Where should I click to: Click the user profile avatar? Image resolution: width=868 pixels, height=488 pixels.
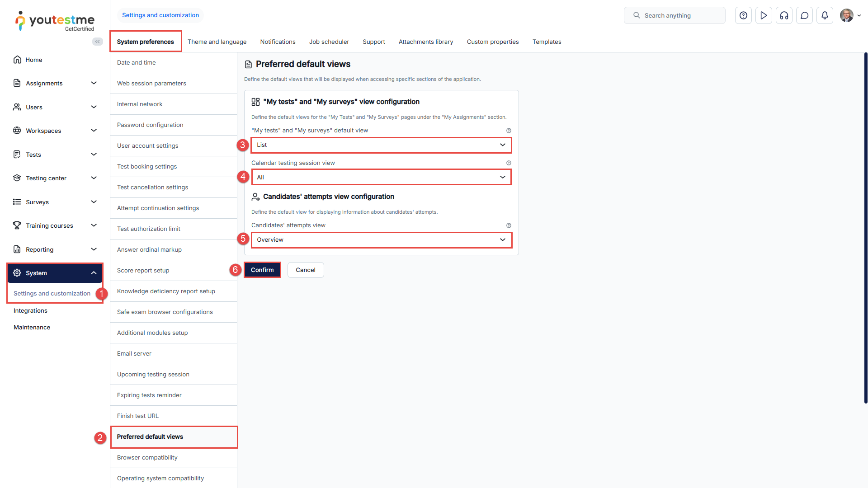pyautogui.click(x=846, y=15)
